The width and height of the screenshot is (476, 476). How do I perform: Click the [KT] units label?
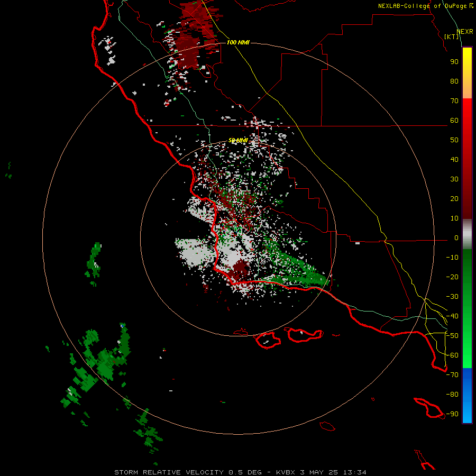(x=452, y=36)
